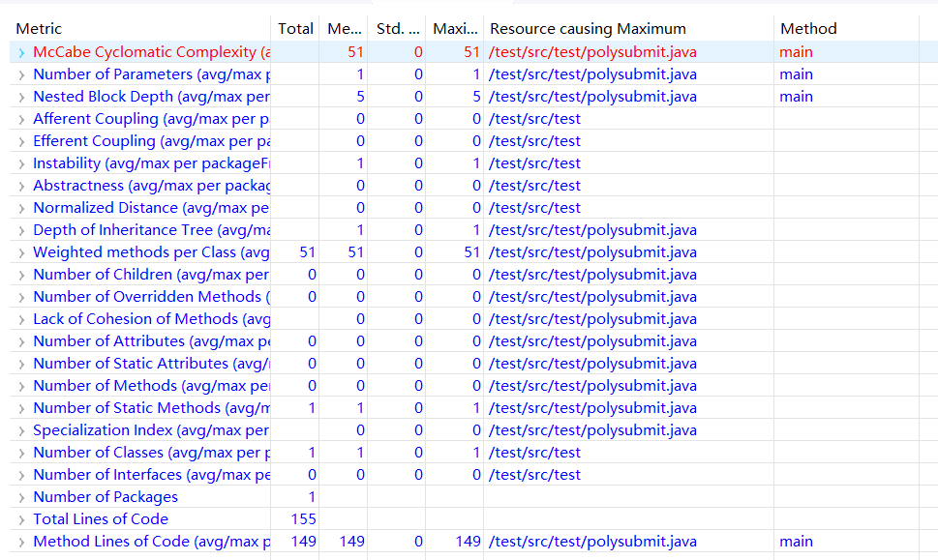This screenshot has height=560, width=938.
Task: Select Number of Classes metric label
Action: pos(151,453)
